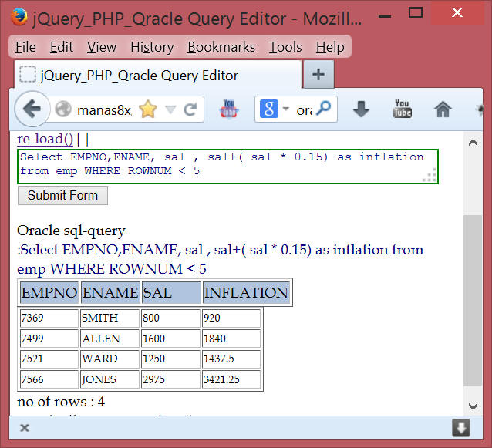
Task: Click the cell with EMPNO 7369
Action: tap(49, 318)
